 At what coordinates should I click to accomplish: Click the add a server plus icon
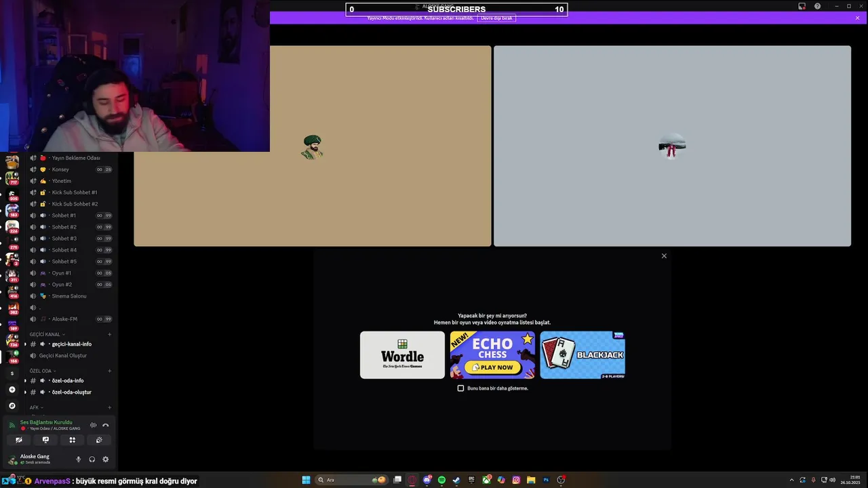pyautogui.click(x=12, y=390)
